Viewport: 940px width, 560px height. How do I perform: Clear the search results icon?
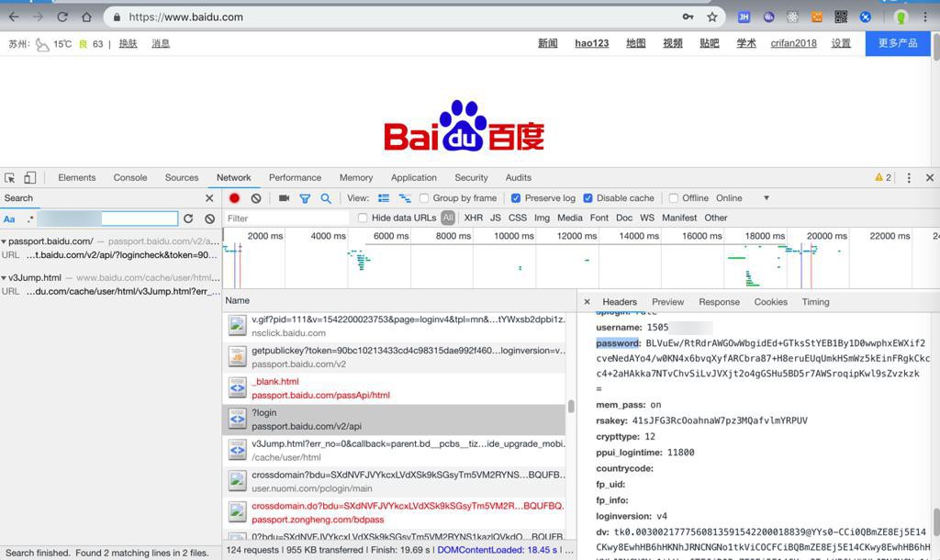(x=209, y=218)
